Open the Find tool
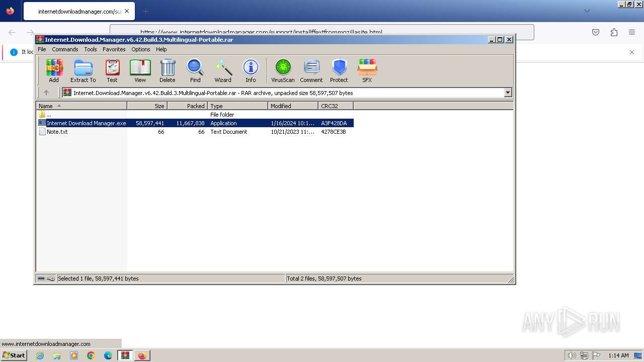Screen dimensions: 644x362 (195, 71)
